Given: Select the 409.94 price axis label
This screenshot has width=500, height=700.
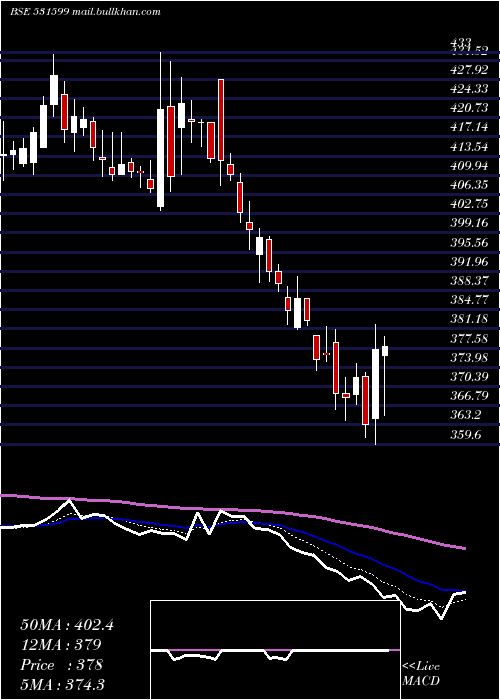Looking at the screenshot, I should click(x=469, y=166).
